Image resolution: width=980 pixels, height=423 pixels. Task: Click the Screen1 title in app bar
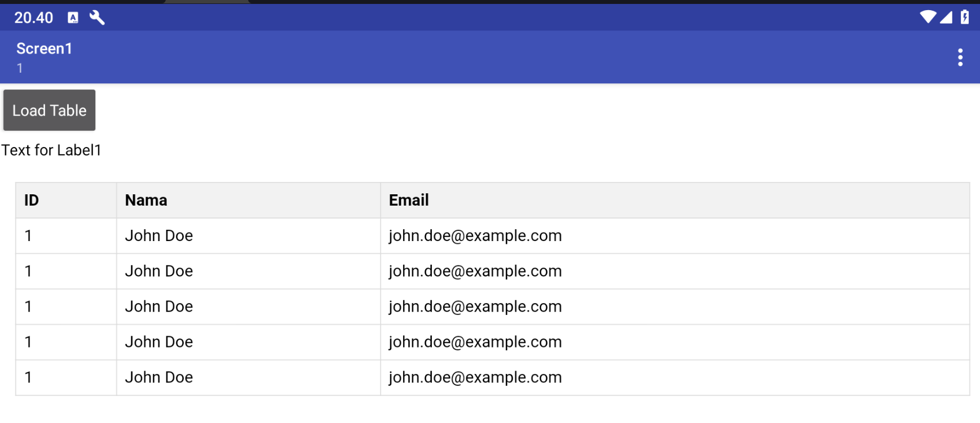(45, 49)
